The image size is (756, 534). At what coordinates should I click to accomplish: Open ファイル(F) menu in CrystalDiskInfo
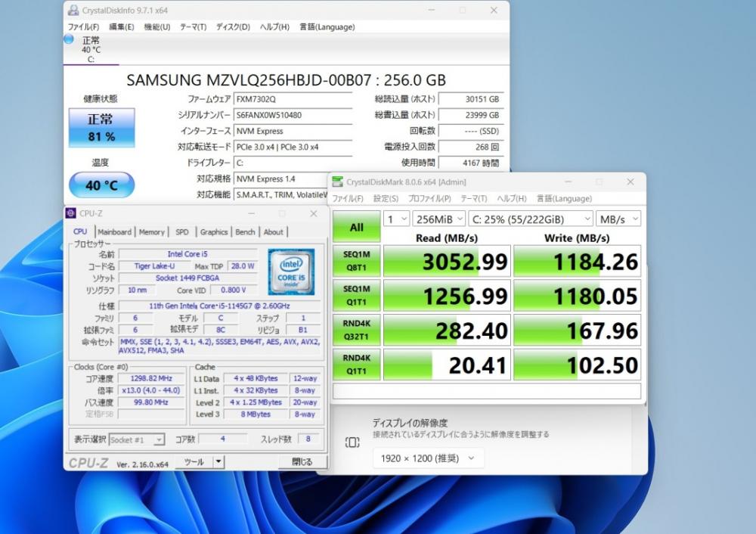pos(83,27)
